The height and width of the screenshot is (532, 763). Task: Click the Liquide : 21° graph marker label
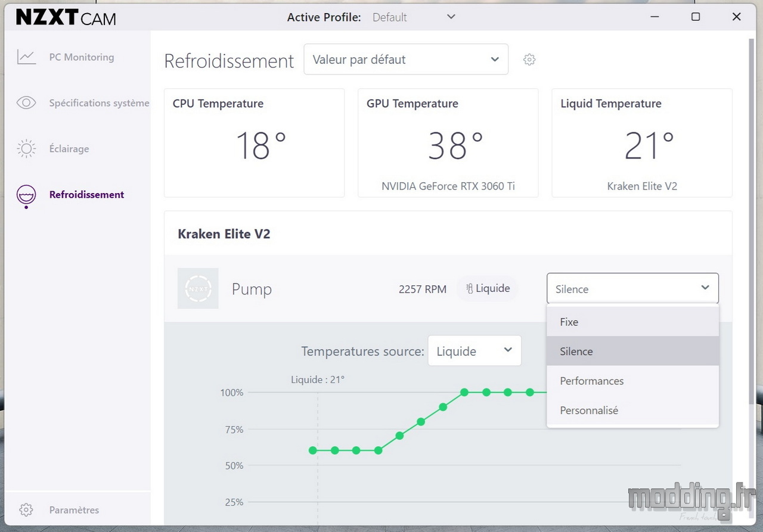tap(318, 379)
